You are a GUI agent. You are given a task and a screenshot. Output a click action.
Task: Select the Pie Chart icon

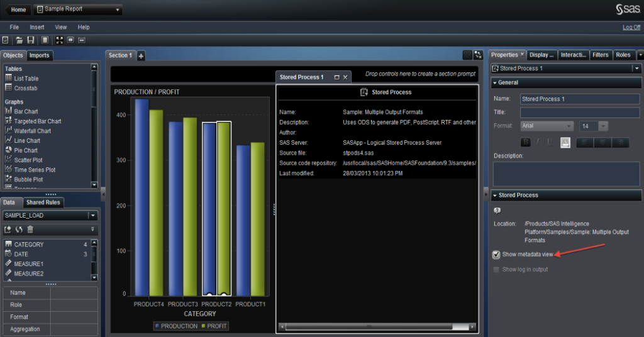pos(8,150)
